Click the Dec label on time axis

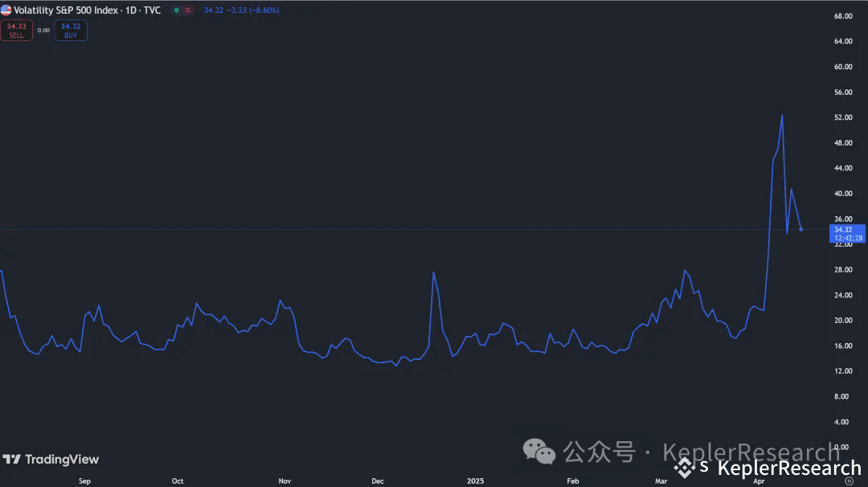[378, 481]
